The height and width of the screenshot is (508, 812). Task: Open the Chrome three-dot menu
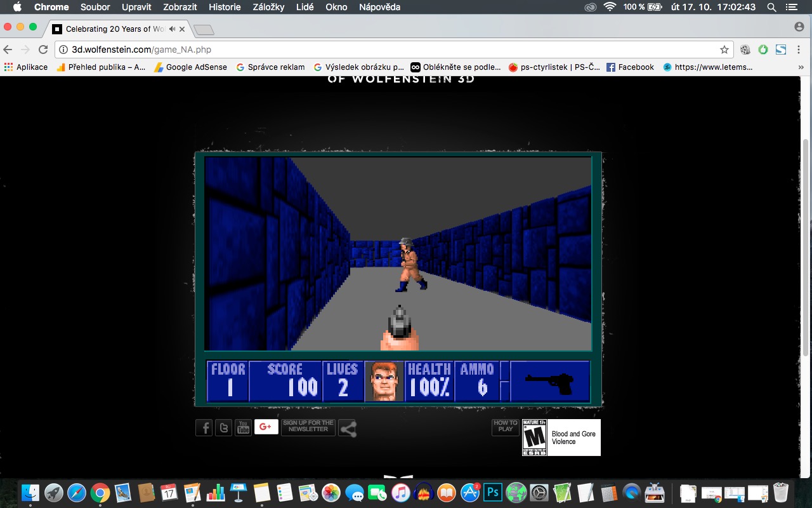click(x=799, y=50)
